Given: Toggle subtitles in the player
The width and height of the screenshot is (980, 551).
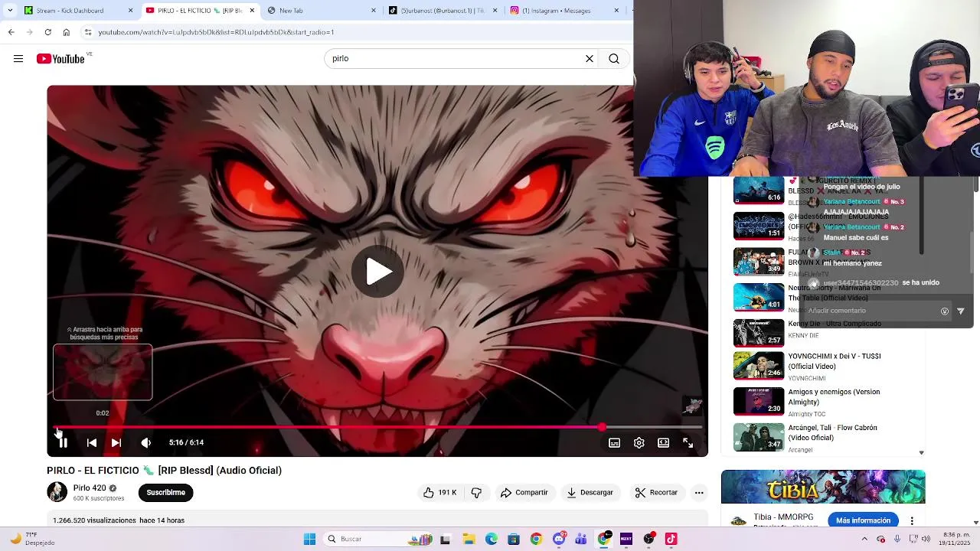Looking at the screenshot, I should pyautogui.click(x=614, y=442).
